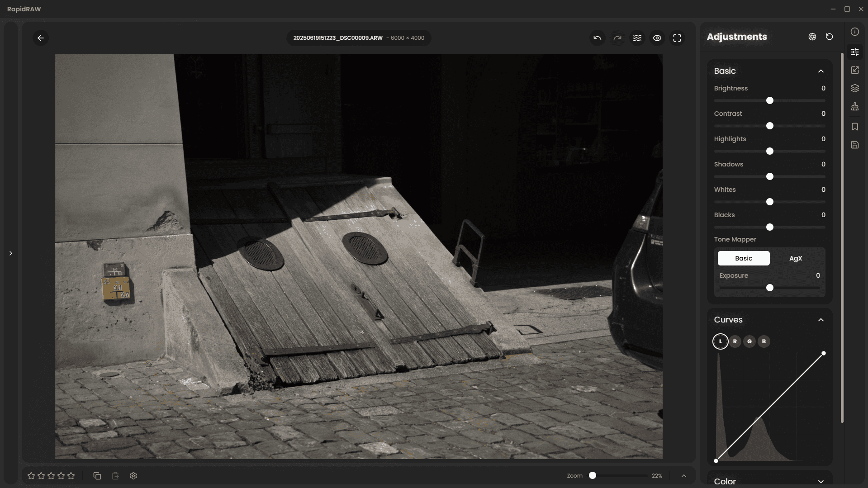Viewport: 868px width, 488px height.
Task: Redo the last edit
Action: [x=617, y=38]
